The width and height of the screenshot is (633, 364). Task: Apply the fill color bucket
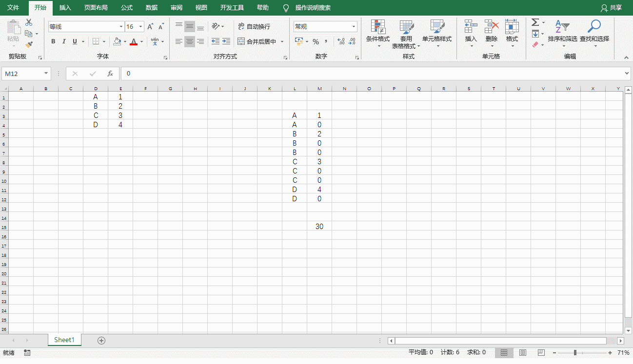click(117, 41)
